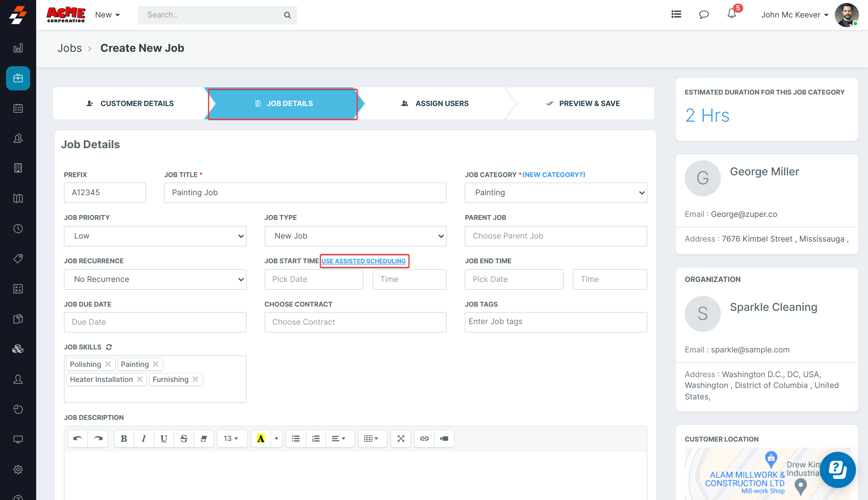Open the calendar icon in sidebar

coord(18,108)
